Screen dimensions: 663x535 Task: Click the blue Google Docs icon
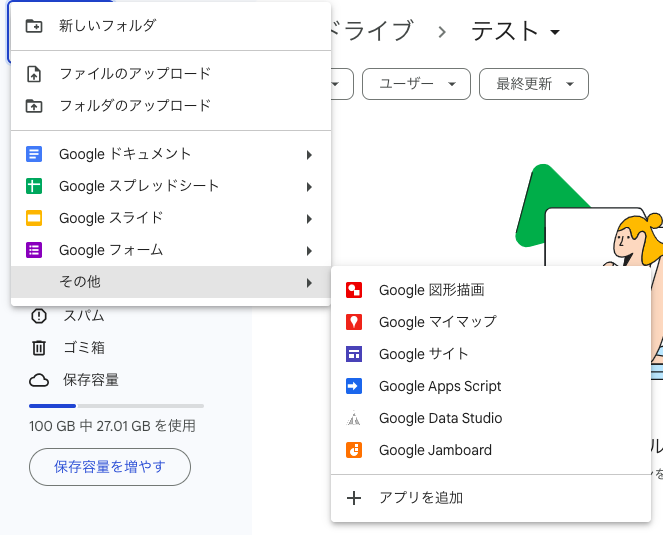pyautogui.click(x=34, y=154)
